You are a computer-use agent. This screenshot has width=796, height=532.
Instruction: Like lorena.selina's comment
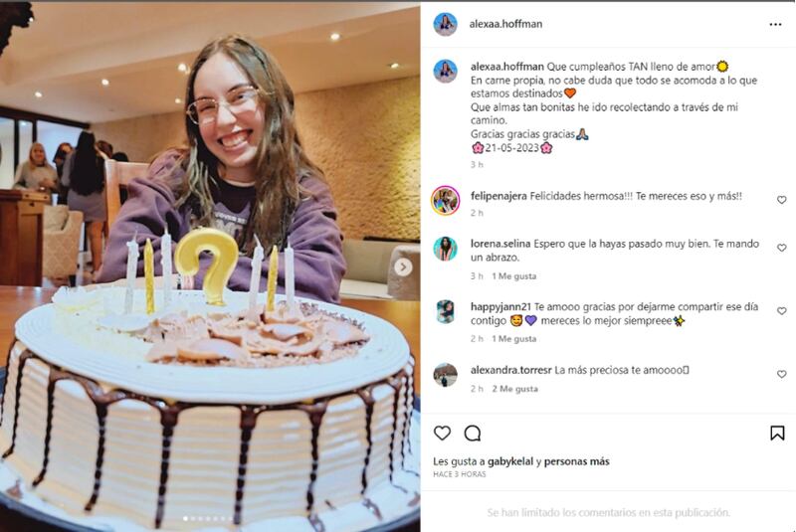[781, 248]
